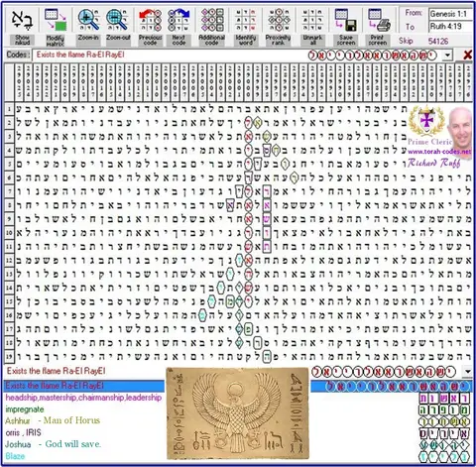Click the To field Ruth 4:19
This screenshot has width=476, height=467.
click(451, 26)
